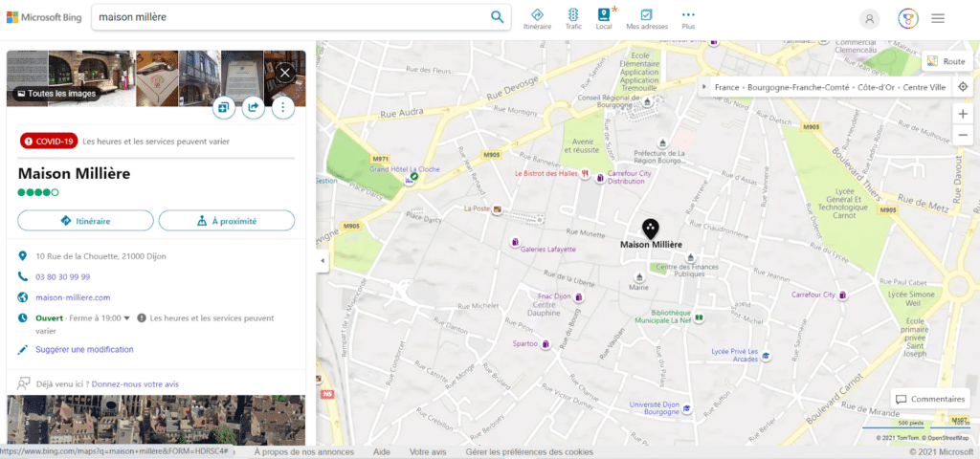
Task: Click the Microsoft Bing logo
Action: [x=44, y=17]
